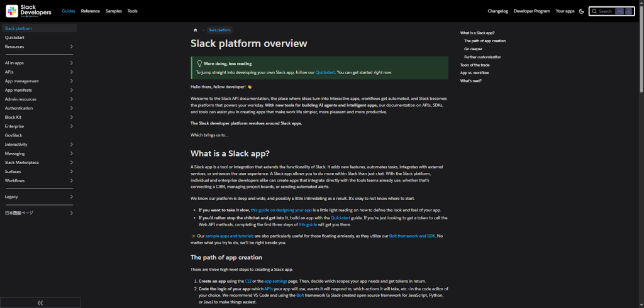Expand the Legacy sidebar chevron
The height and width of the screenshot is (308, 644).
tap(72, 197)
